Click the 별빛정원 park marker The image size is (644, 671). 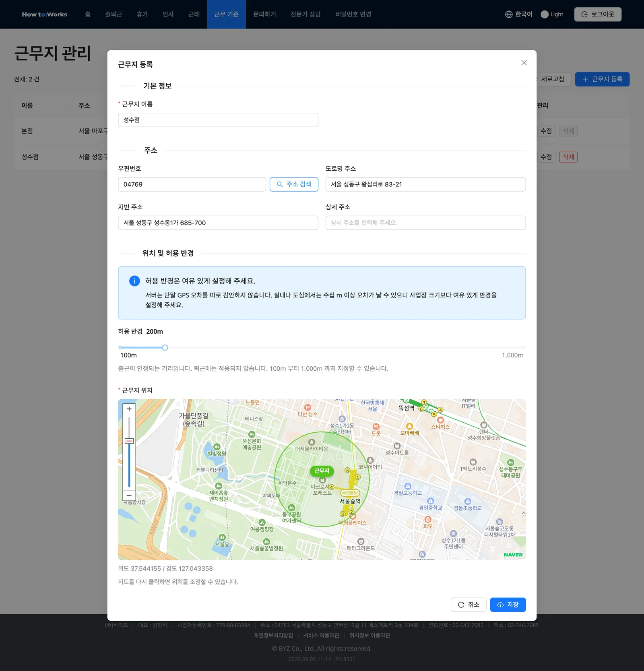point(217,447)
